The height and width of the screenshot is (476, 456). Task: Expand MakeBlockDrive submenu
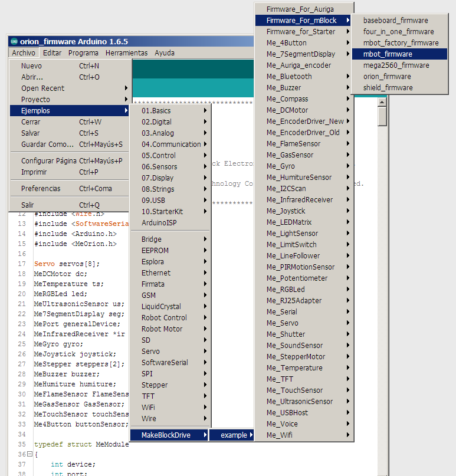click(x=169, y=435)
